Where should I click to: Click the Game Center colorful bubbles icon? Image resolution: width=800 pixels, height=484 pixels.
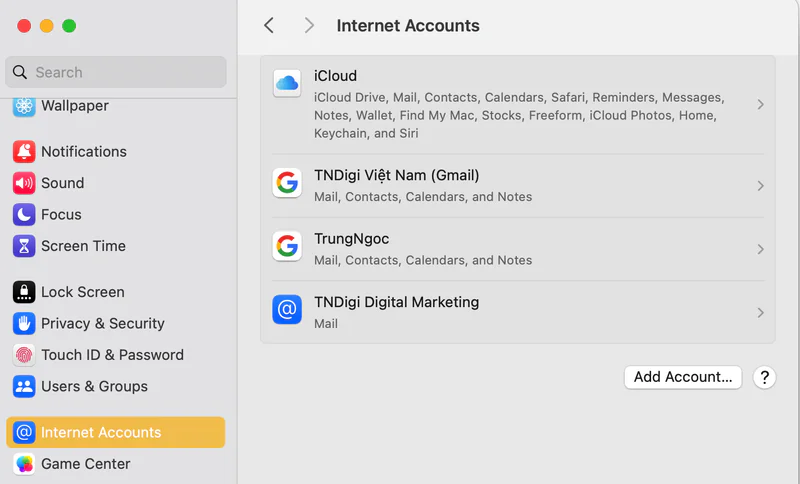click(24, 464)
